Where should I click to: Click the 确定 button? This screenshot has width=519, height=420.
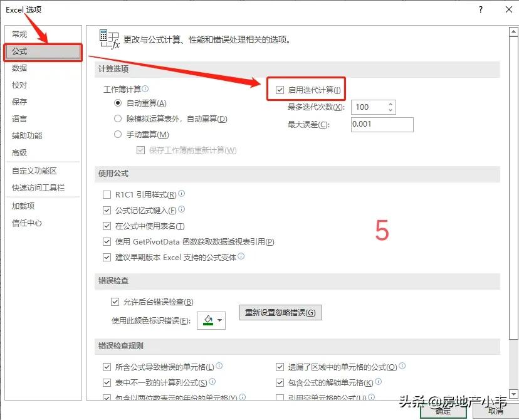[x=443, y=411]
